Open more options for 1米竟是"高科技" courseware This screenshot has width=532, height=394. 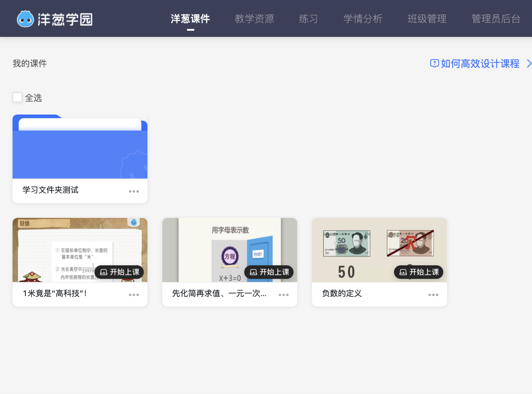click(134, 295)
